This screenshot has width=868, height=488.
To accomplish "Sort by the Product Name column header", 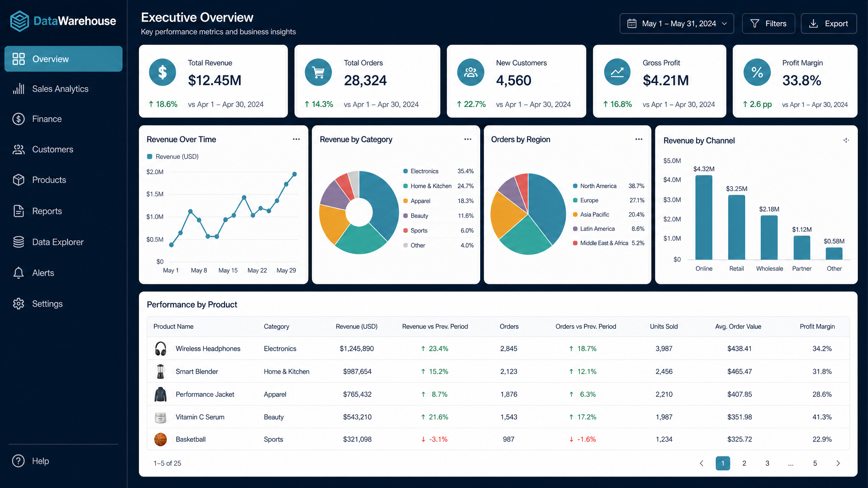I will pos(173,327).
